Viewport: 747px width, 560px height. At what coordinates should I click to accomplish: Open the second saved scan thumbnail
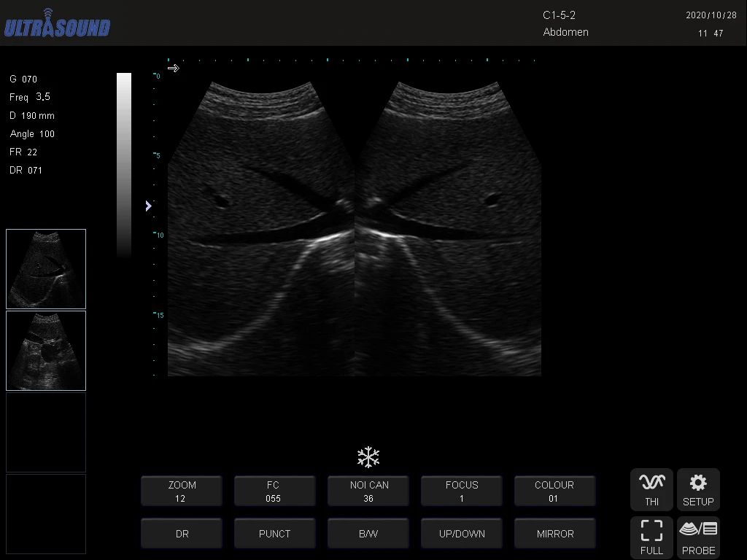tap(46, 351)
